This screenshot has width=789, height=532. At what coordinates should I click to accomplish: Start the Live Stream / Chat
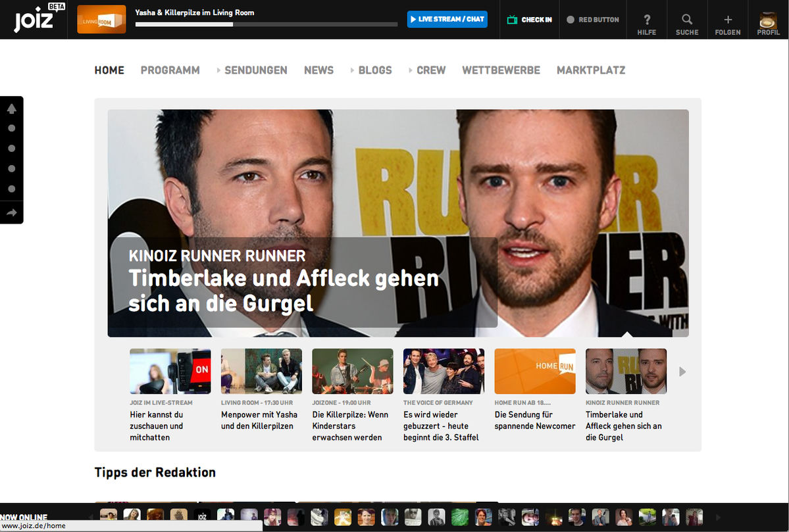(x=447, y=19)
